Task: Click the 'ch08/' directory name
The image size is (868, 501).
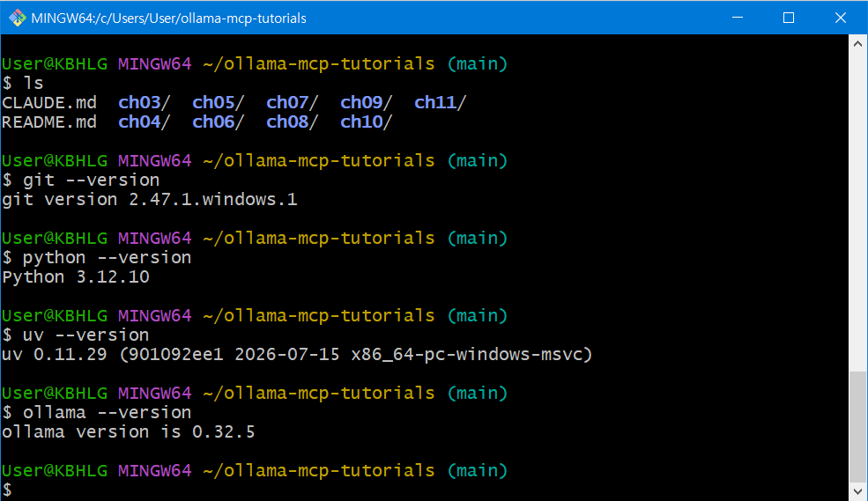Action: pyautogui.click(x=293, y=122)
